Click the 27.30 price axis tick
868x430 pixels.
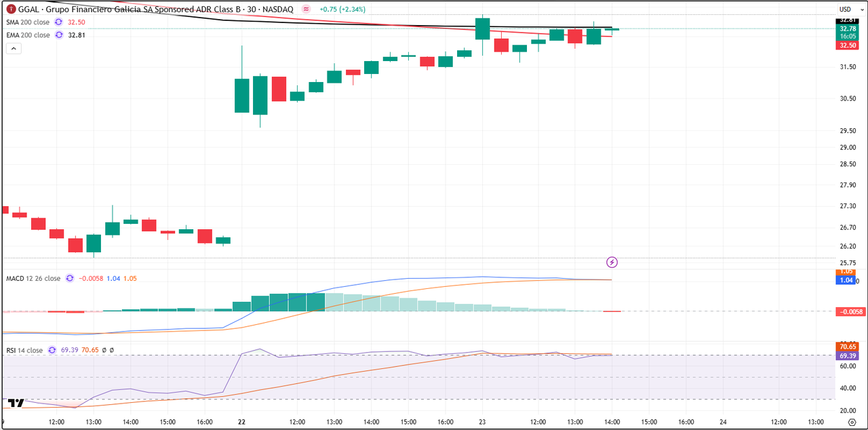tap(848, 206)
